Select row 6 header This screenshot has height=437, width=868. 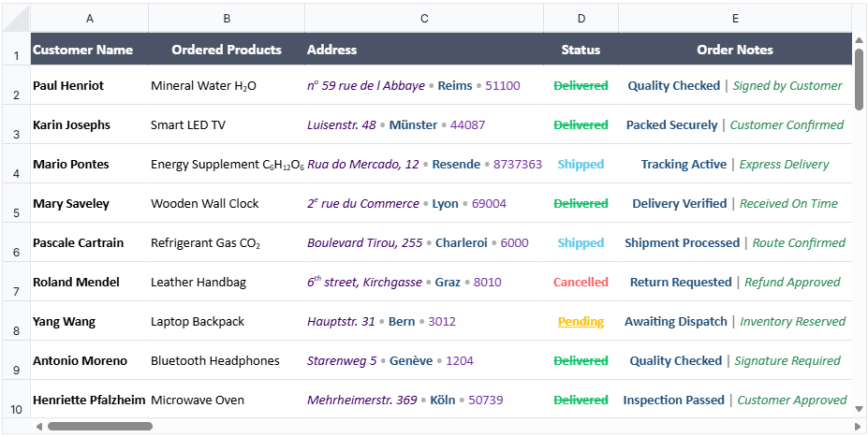[17, 242]
